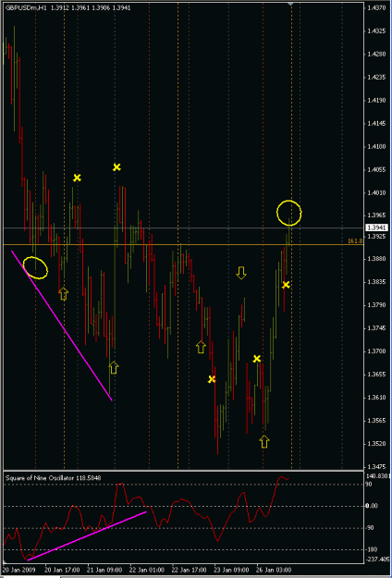Click the 1.3790 price scale label
This screenshot has height=578, width=392.
pyautogui.click(x=375, y=305)
